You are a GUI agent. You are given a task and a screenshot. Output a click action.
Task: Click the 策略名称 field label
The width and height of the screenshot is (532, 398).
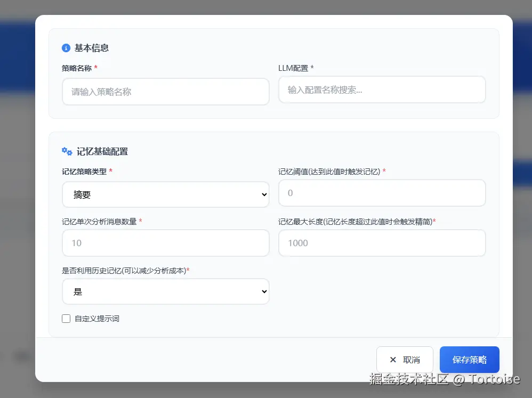click(x=77, y=68)
